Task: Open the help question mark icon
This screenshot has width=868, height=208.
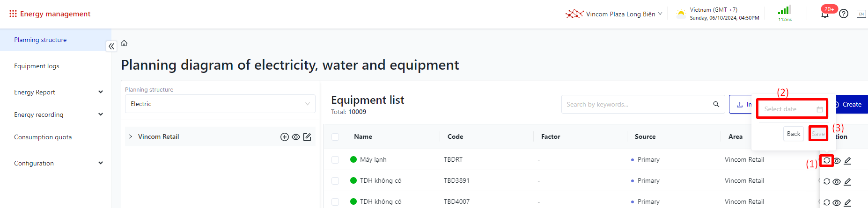Action: pyautogui.click(x=844, y=14)
